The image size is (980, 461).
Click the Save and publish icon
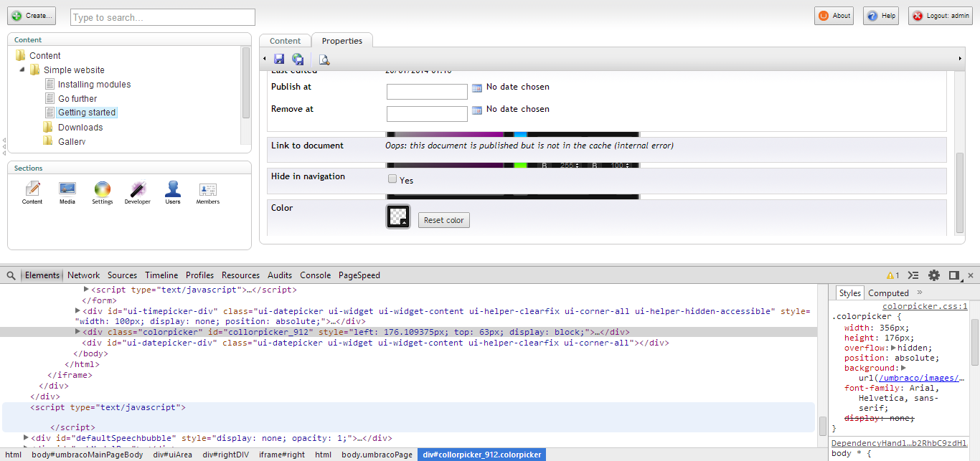click(298, 59)
